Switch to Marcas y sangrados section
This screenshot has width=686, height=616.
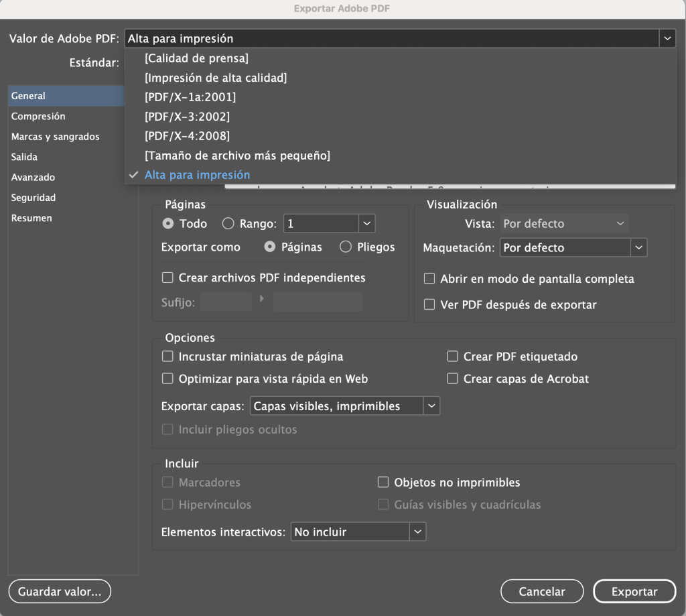pos(55,137)
